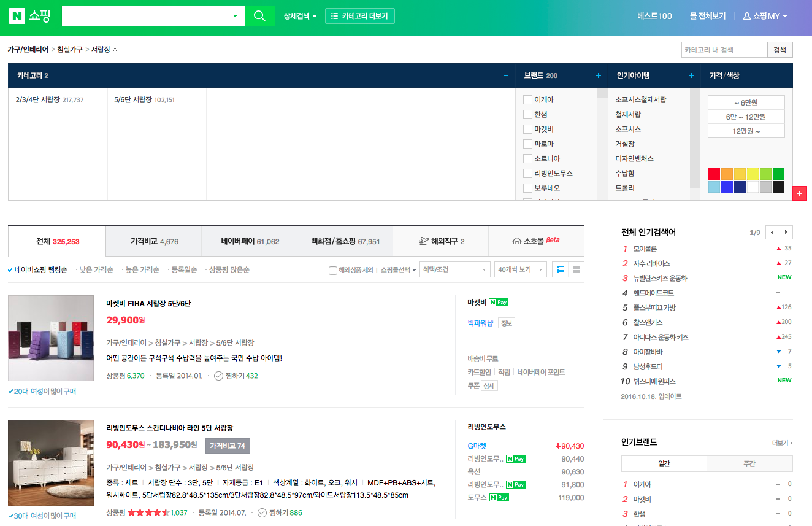
Task: Click the 찜하기 icon for 마켓비 FIHA 서랍장
Action: click(x=218, y=376)
